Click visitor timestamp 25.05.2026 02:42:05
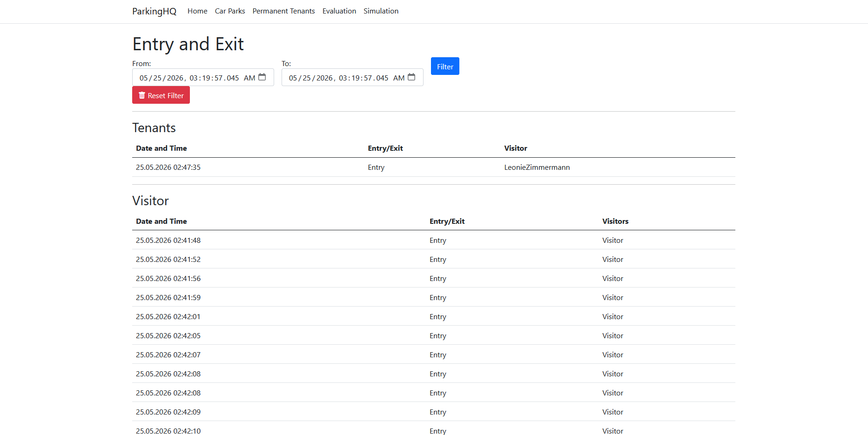 (x=168, y=336)
